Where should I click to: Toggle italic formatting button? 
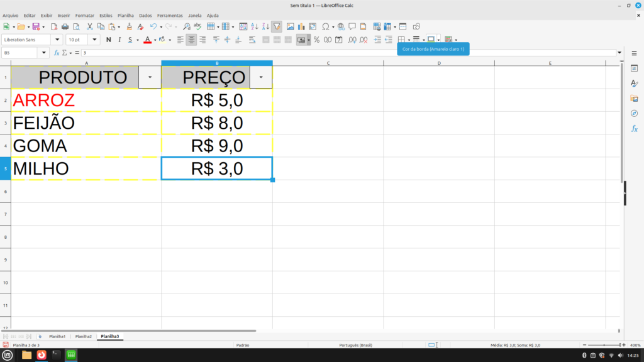click(119, 40)
